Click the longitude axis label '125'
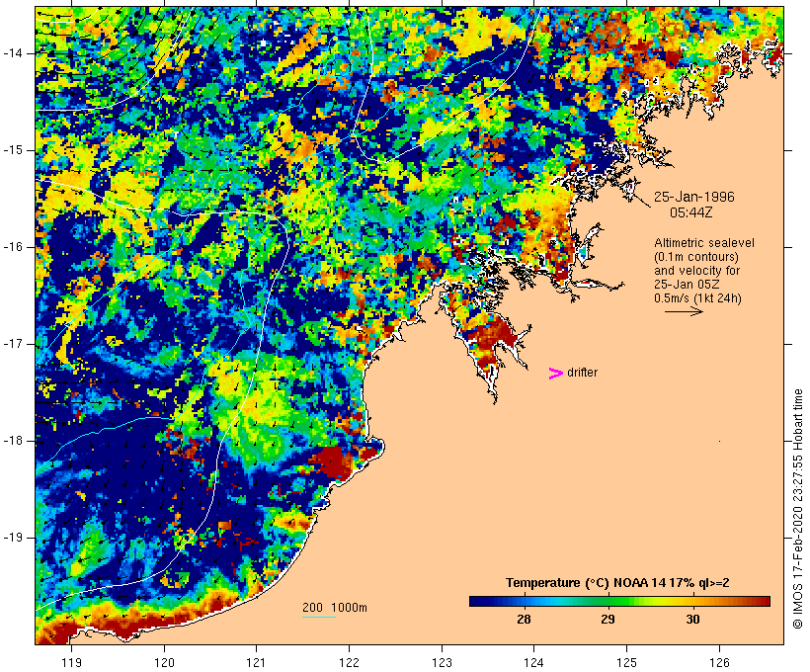The height and width of the screenshot is (672, 810). pyautogui.click(x=627, y=662)
